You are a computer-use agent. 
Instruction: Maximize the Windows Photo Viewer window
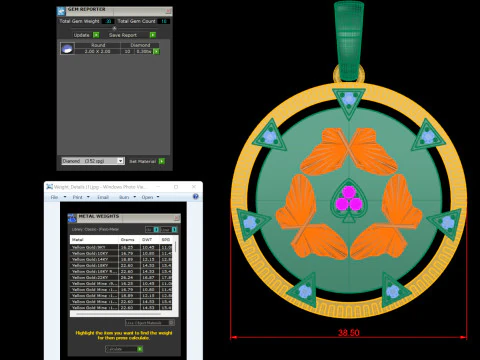click(176, 187)
